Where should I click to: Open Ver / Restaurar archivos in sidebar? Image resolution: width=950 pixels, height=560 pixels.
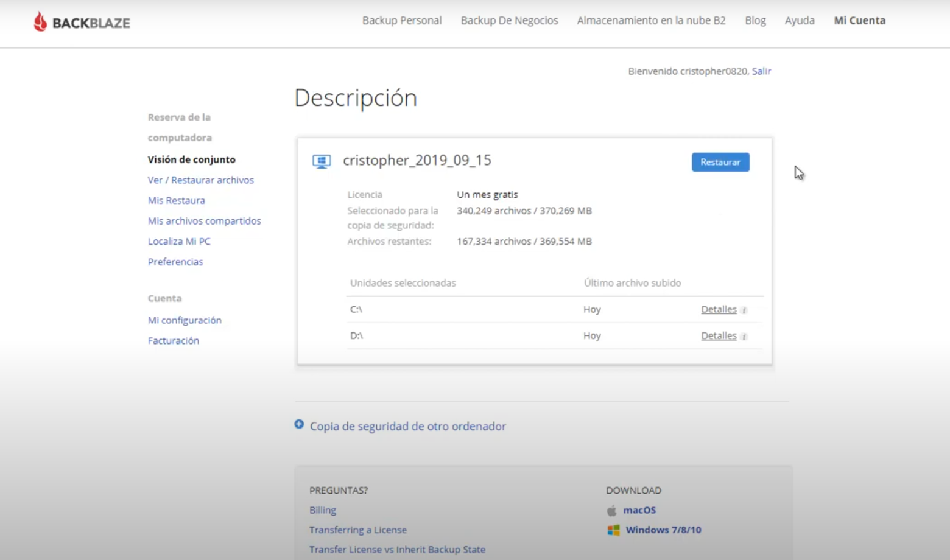(200, 180)
